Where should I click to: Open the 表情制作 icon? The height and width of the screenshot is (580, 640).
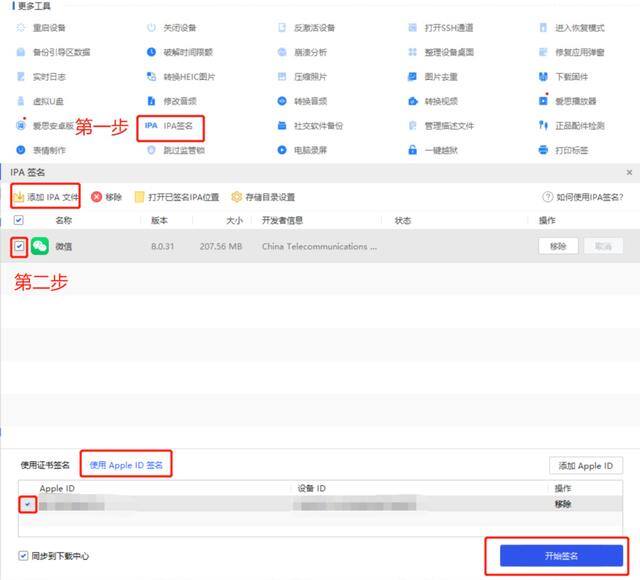[x=20, y=150]
